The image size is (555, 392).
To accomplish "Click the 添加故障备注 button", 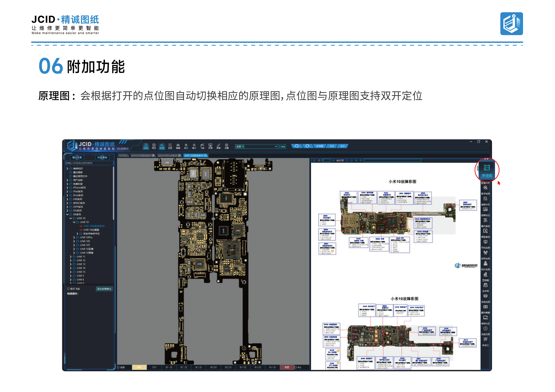I will 104,289.
